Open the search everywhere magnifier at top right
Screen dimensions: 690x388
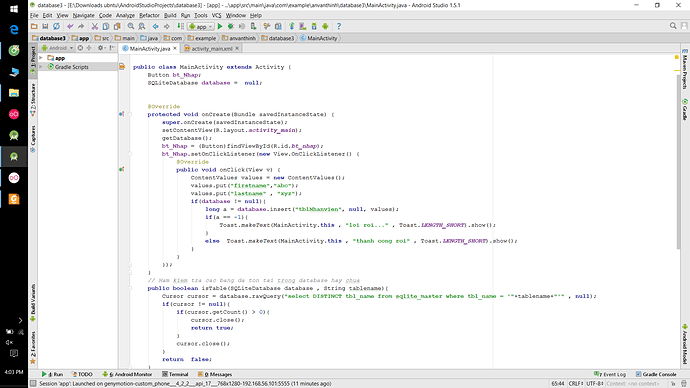point(673,26)
